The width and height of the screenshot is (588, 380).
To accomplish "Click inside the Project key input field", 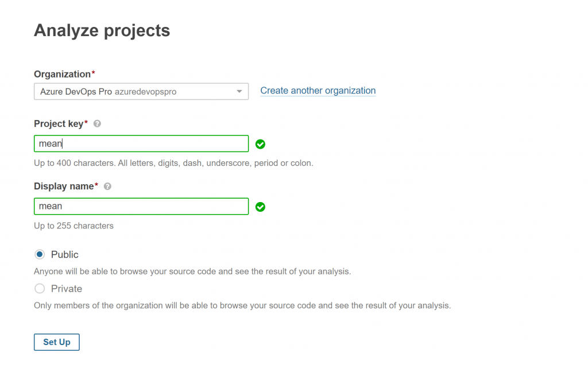I will coord(141,144).
